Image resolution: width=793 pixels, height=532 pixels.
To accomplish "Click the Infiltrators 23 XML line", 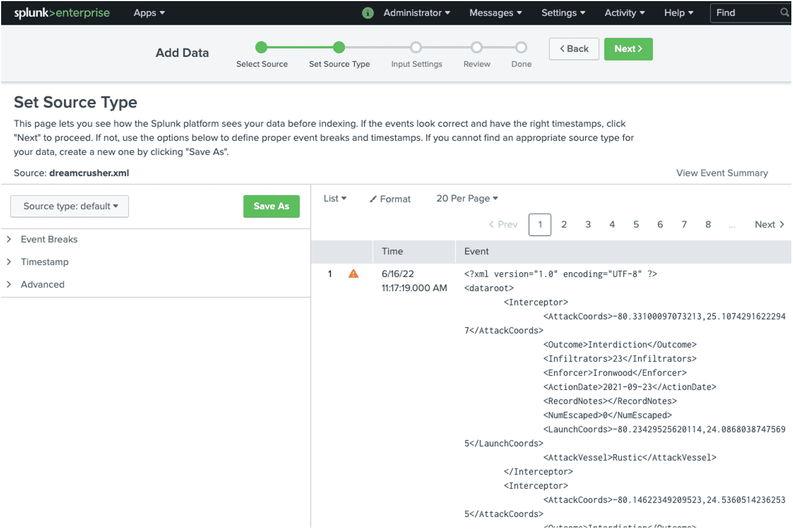I will 620,358.
